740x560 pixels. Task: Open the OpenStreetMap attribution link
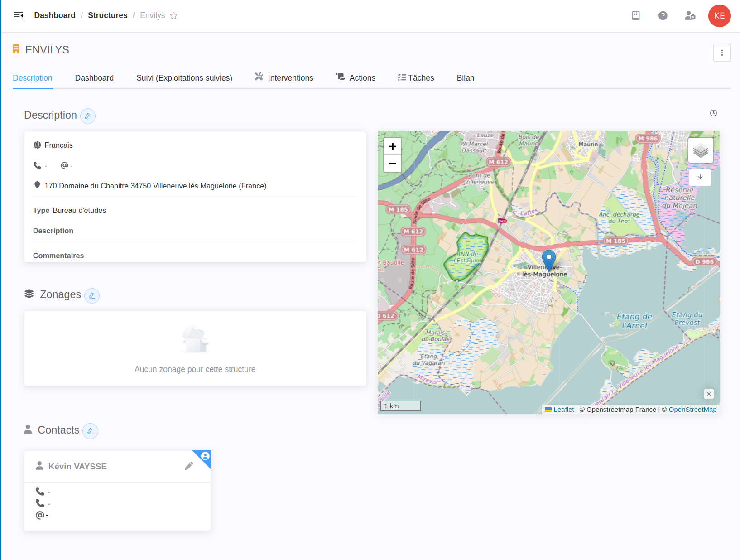tap(692, 410)
